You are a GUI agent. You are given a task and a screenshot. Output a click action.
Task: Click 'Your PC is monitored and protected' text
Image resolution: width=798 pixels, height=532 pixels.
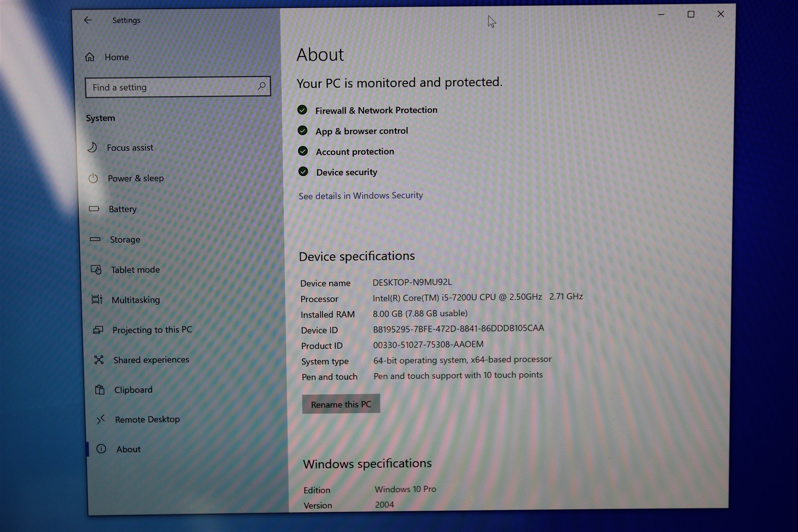399,83
